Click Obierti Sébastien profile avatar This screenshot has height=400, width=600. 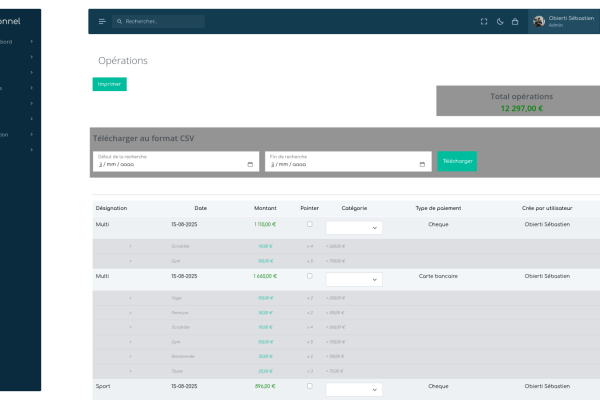pos(539,21)
